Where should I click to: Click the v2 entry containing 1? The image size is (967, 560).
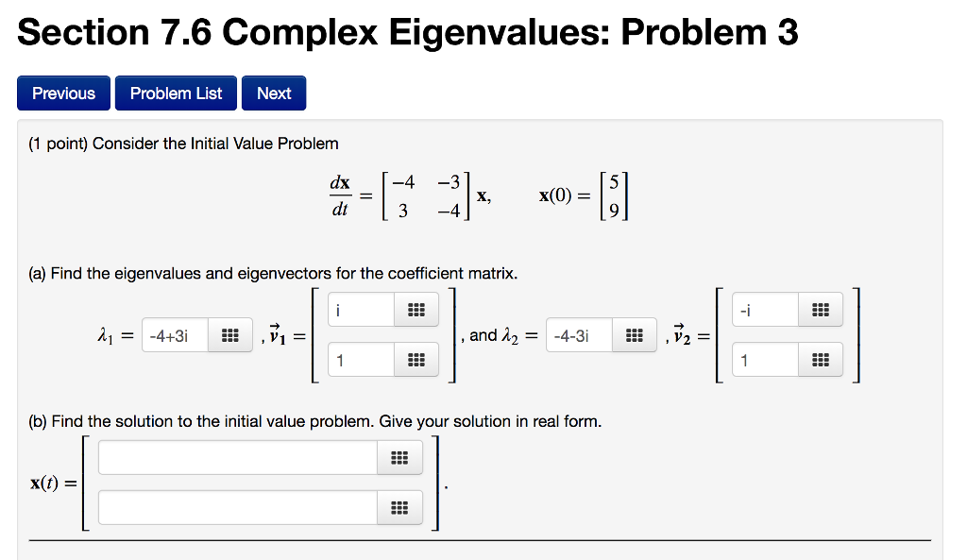pos(763,359)
